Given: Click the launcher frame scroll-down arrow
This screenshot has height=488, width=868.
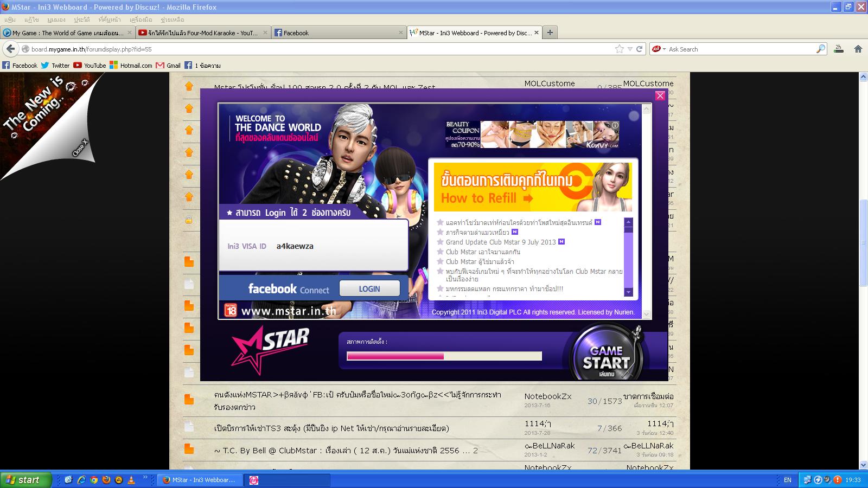Looking at the screenshot, I should tap(646, 313).
